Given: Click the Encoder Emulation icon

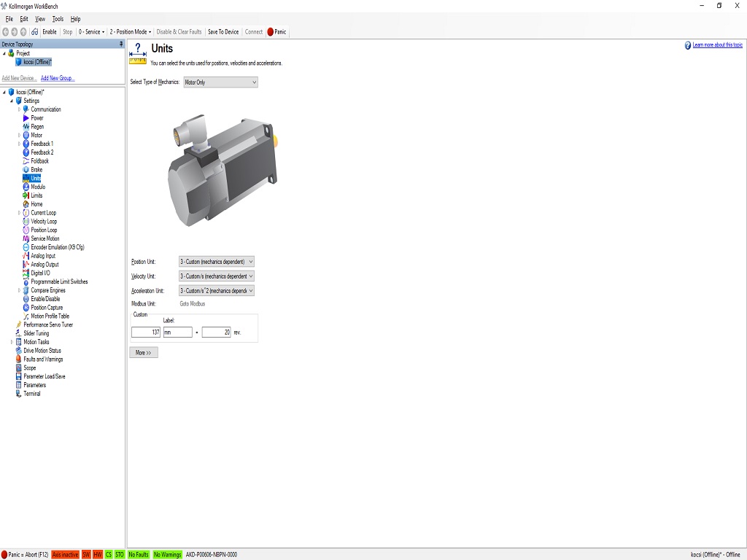Looking at the screenshot, I should (x=26, y=247).
